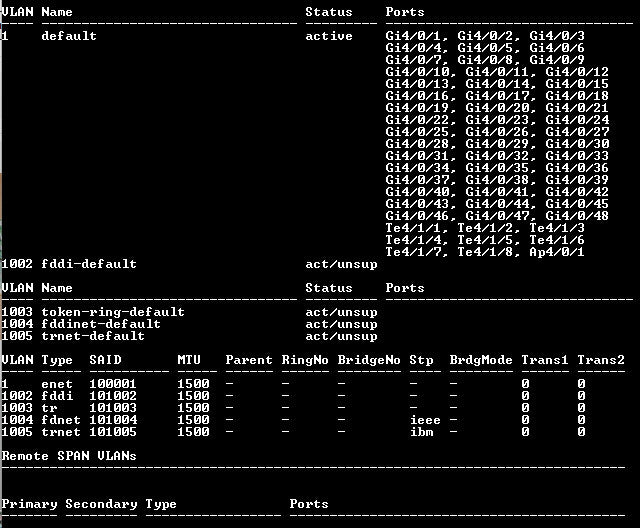Image resolution: width=640 pixels, height=528 pixels.
Task: Click the Parent column header
Action: [x=249, y=360]
